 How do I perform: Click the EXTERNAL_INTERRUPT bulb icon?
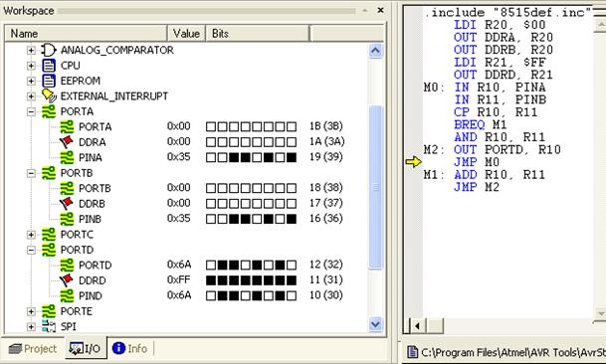pos(49,95)
